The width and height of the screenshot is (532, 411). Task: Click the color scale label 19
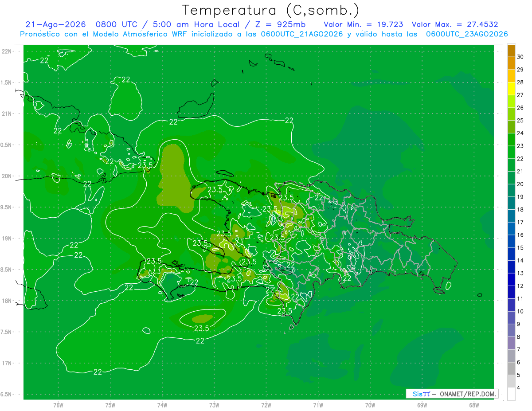520,197
